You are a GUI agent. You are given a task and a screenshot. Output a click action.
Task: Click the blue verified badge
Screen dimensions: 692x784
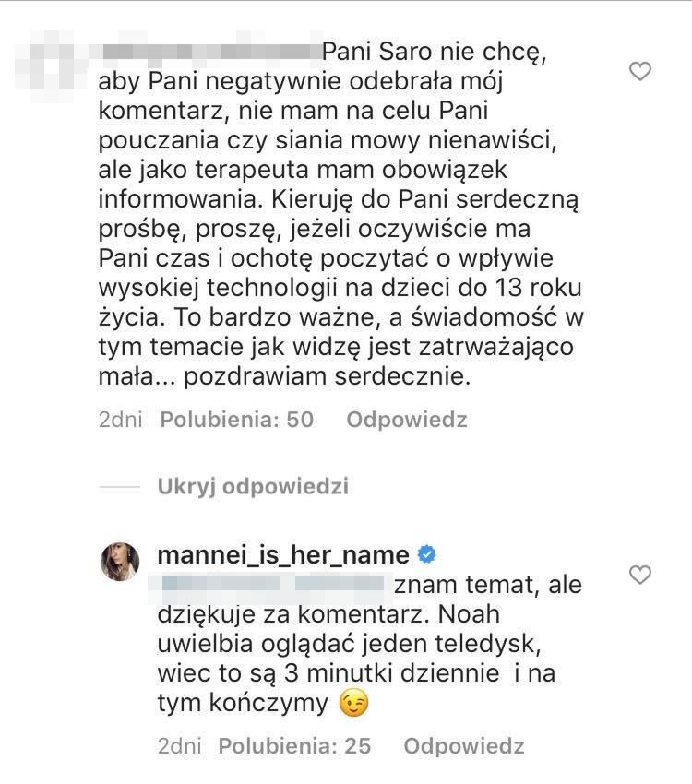click(428, 554)
